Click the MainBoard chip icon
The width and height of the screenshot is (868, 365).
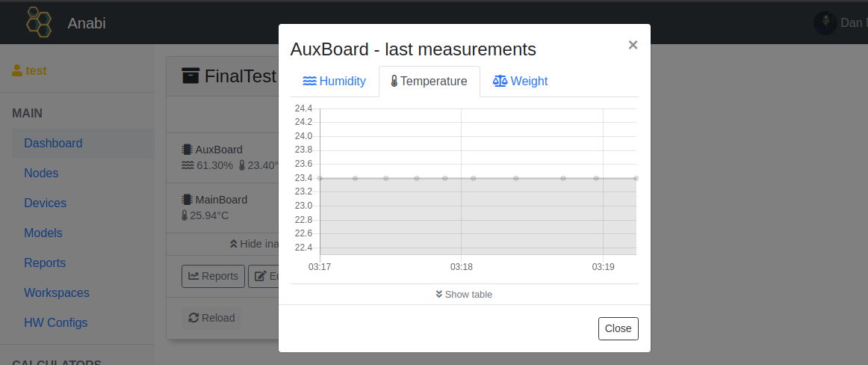187,200
